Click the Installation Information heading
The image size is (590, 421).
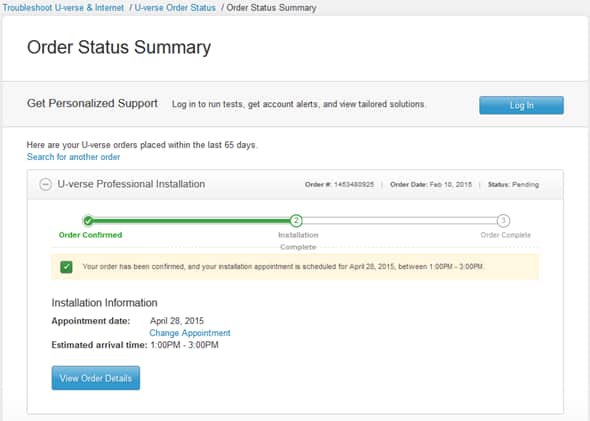104,303
